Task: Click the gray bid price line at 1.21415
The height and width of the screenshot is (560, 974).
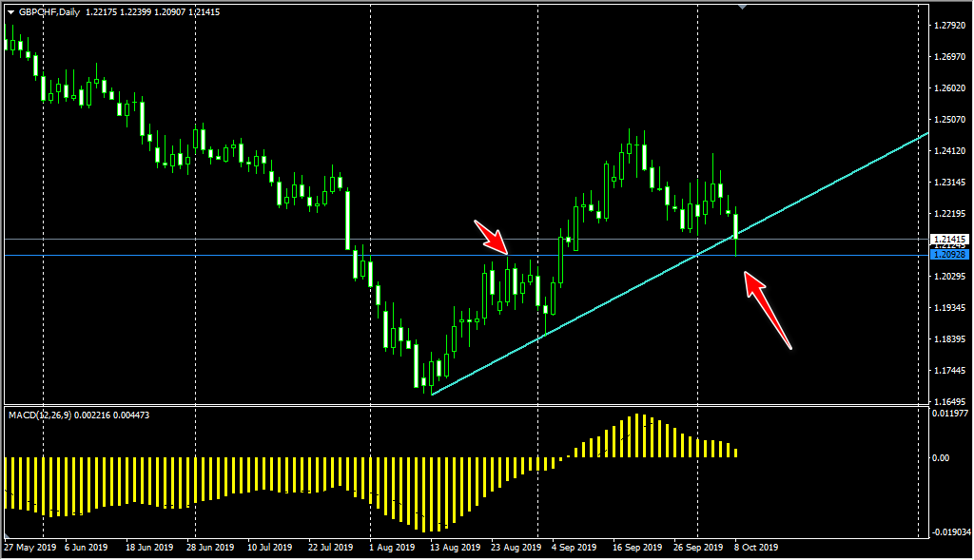Action: (x=466, y=239)
